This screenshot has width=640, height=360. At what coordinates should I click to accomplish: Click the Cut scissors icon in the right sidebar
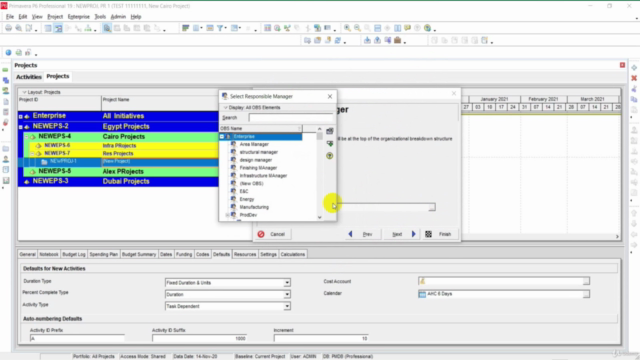(634, 89)
